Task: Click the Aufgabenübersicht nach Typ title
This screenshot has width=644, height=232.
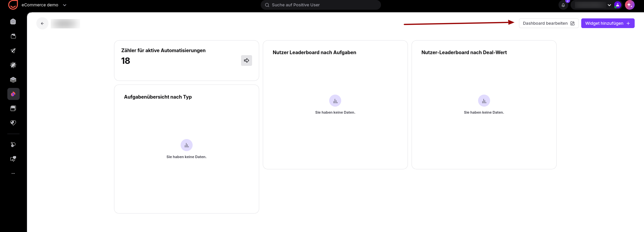Action: point(158,97)
